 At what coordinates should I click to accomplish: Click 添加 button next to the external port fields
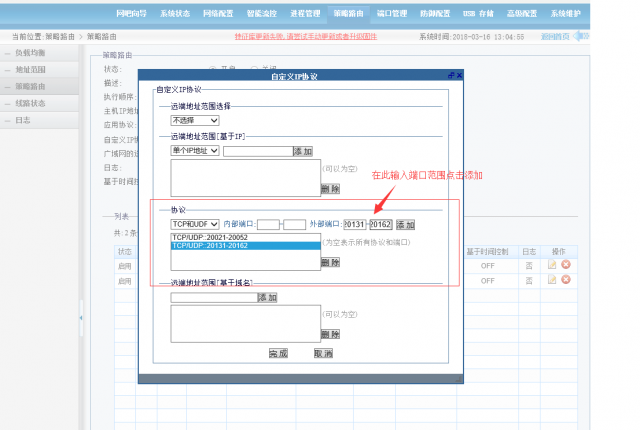click(405, 224)
